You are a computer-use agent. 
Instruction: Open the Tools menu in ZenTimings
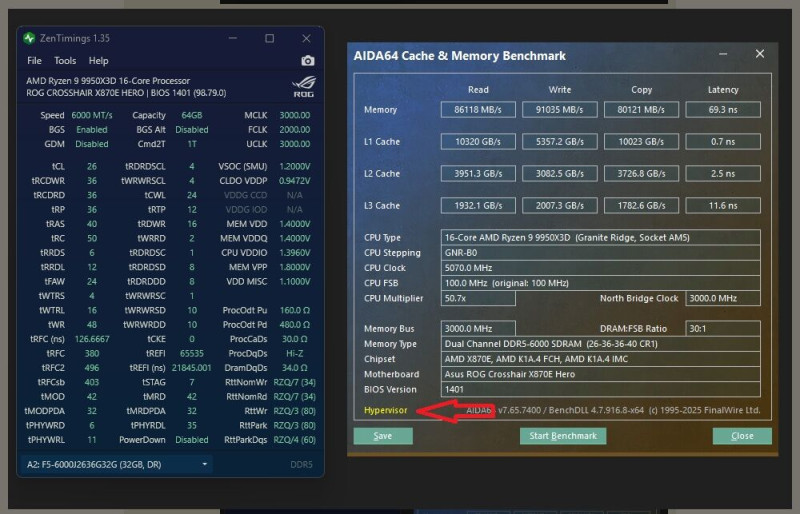tap(65, 61)
